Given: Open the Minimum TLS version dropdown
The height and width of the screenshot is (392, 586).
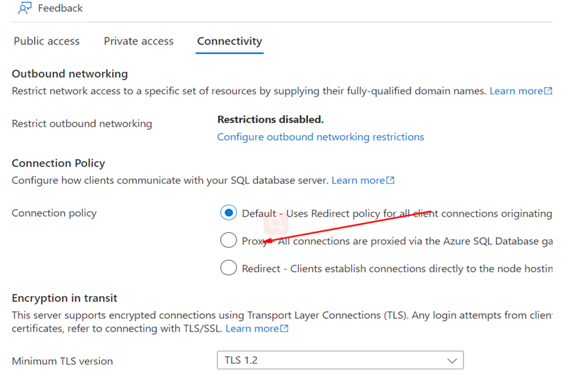Looking at the screenshot, I should (x=340, y=360).
